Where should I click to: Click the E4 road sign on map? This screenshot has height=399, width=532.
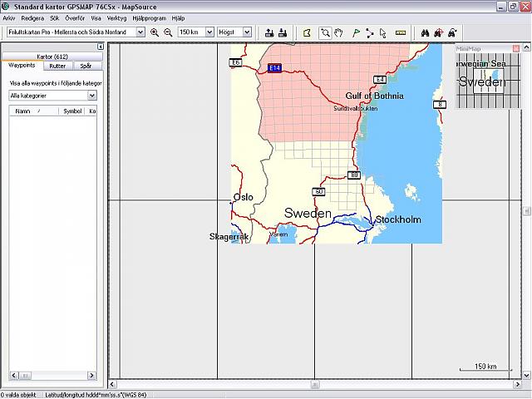pyautogui.click(x=380, y=80)
